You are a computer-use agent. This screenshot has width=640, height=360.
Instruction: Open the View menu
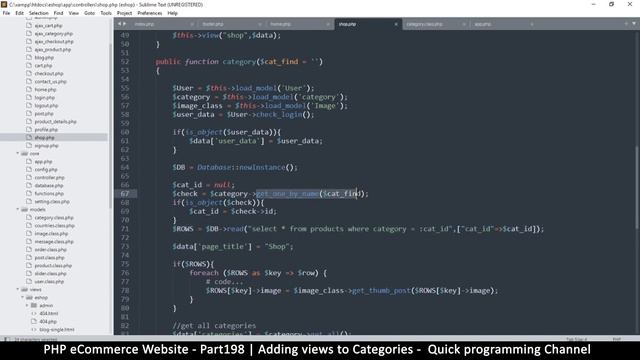(73, 13)
